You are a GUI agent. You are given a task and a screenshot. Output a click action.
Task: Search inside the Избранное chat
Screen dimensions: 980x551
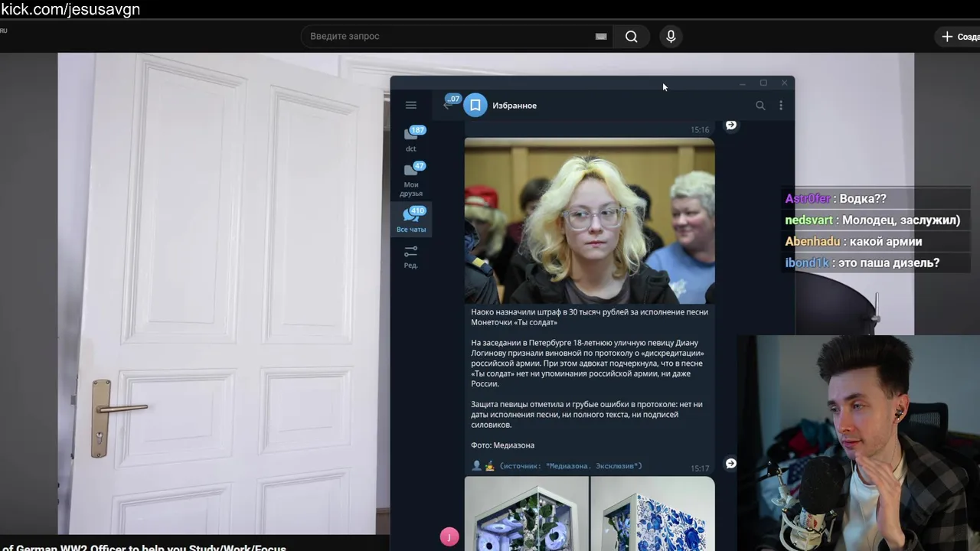(x=760, y=106)
